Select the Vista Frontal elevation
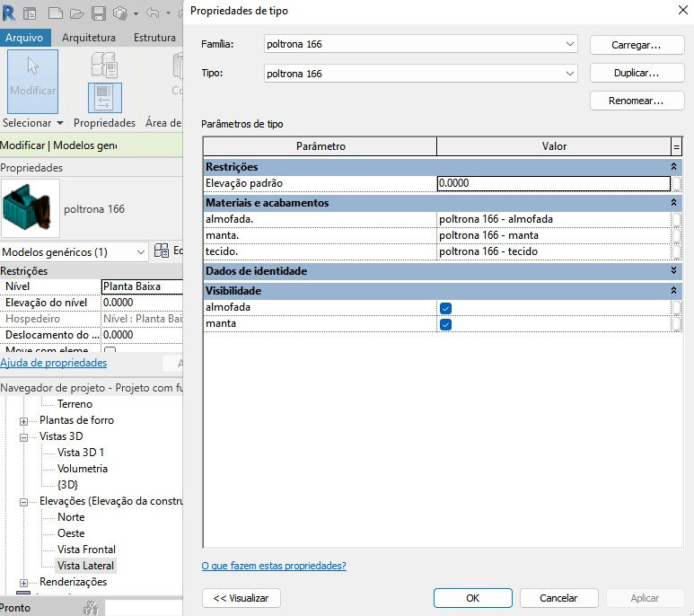 [x=86, y=550]
